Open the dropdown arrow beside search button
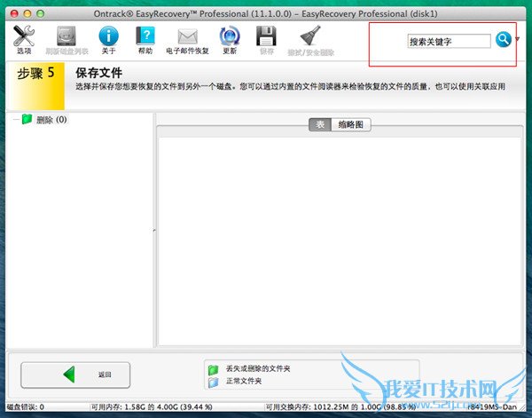Viewport: 532px width, 418px height. pyautogui.click(x=517, y=39)
